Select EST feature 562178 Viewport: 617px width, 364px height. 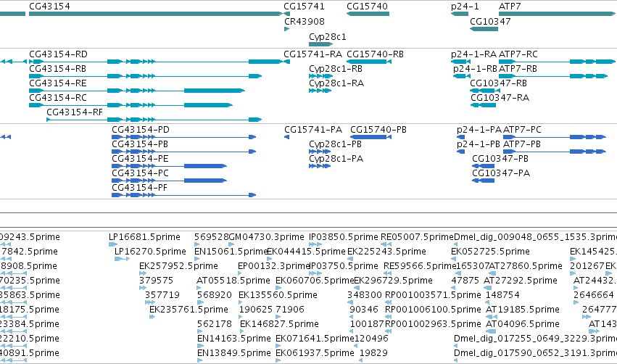[215, 324]
